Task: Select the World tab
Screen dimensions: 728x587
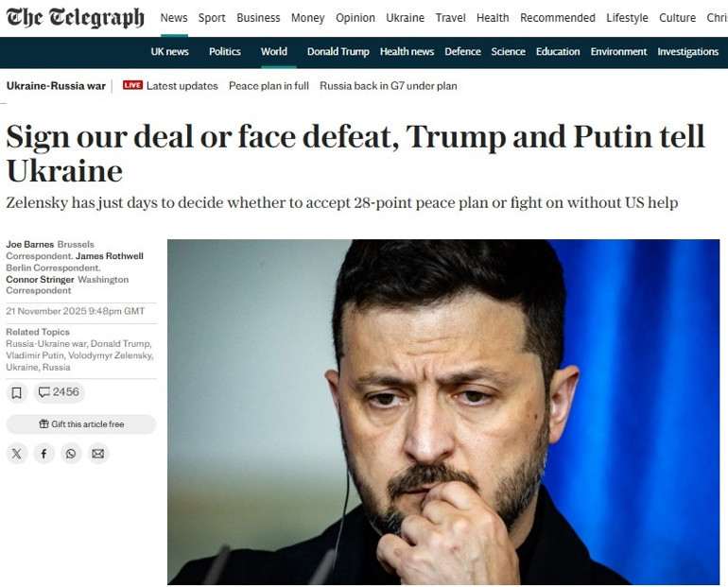Action: (x=274, y=51)
